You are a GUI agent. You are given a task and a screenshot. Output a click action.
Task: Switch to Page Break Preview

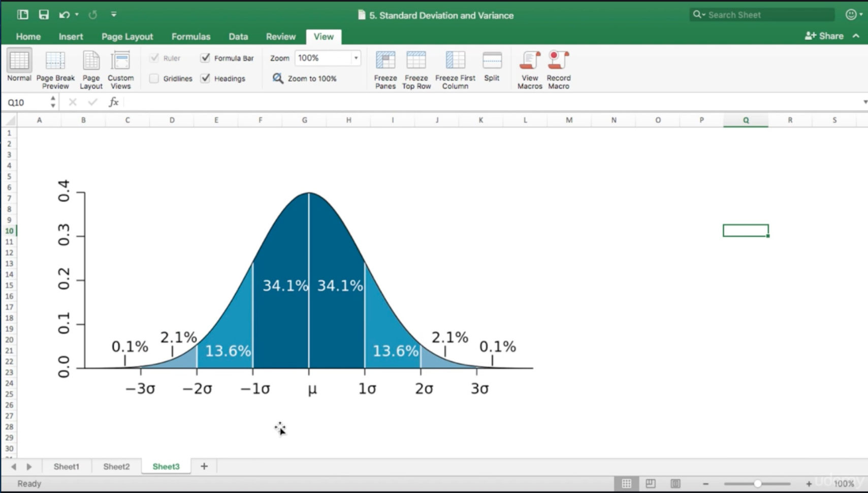pyautogui.click(x=55, y=61)
